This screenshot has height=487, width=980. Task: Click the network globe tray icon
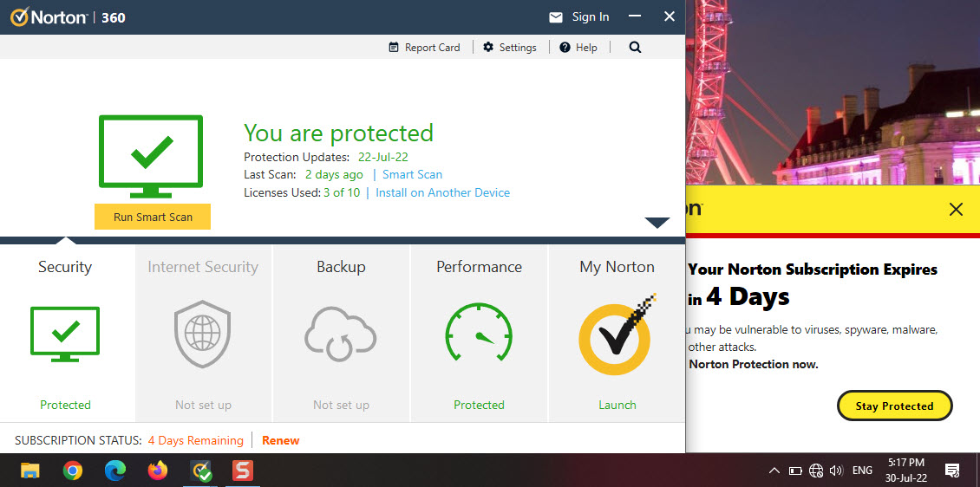[815, 471]
